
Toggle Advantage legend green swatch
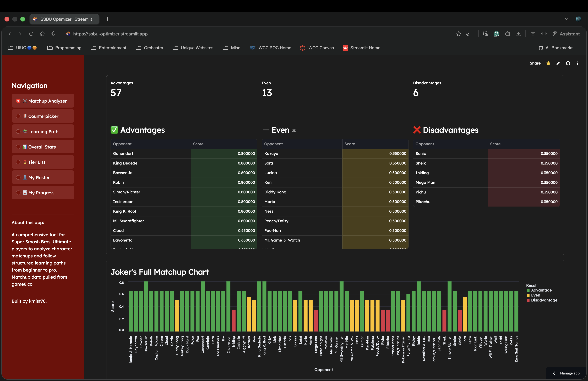coord(528,290)
